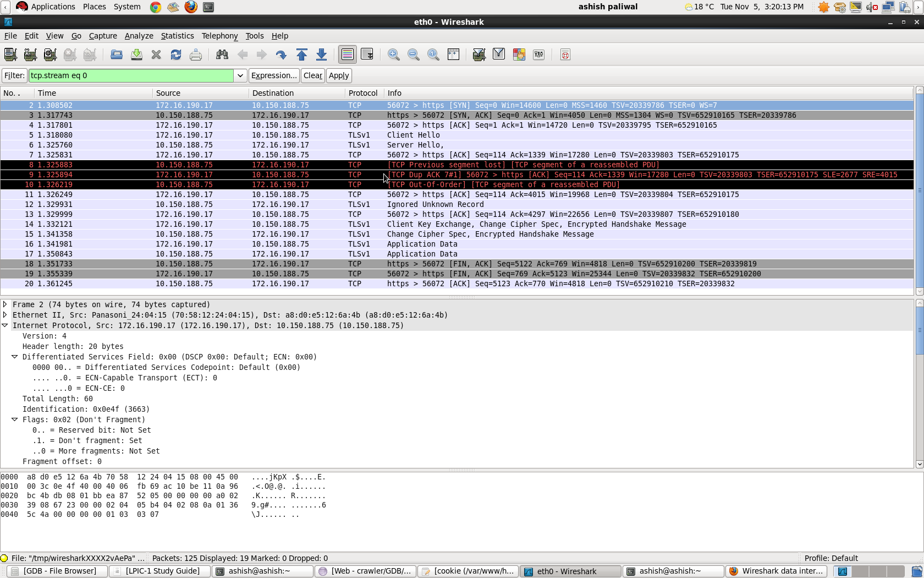Open the Places menu in top panel

tap(94, 7)
